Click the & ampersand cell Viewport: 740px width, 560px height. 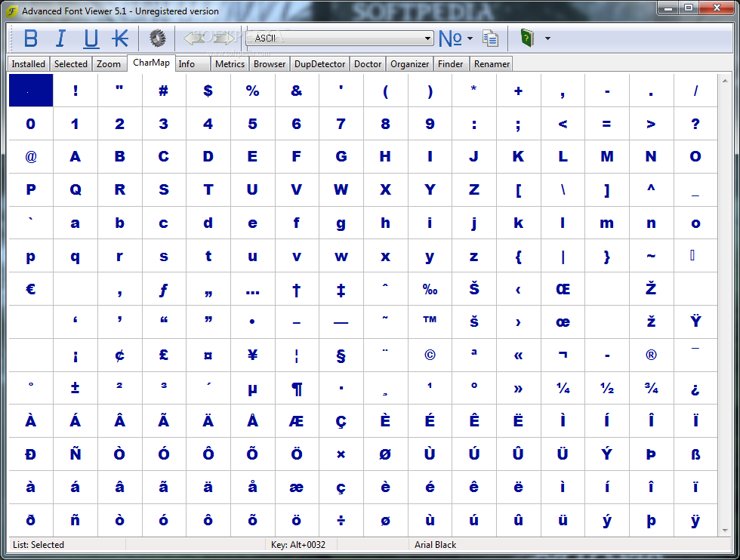click(x=296, y=90)
